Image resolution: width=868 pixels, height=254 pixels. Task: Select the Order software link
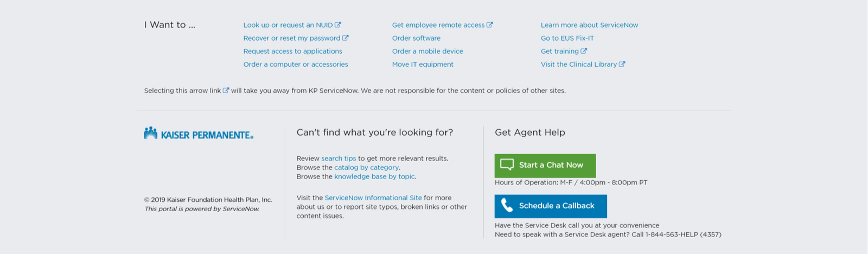click(416, 38)
